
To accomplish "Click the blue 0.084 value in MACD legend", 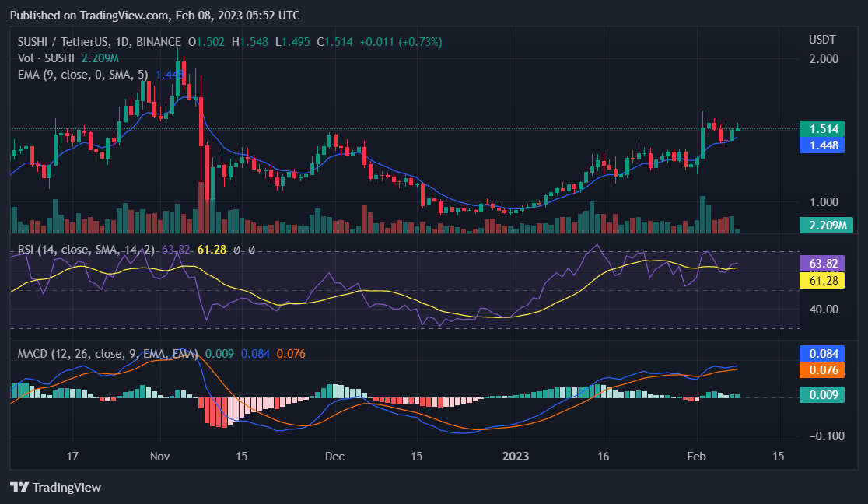I will [255, 353].
